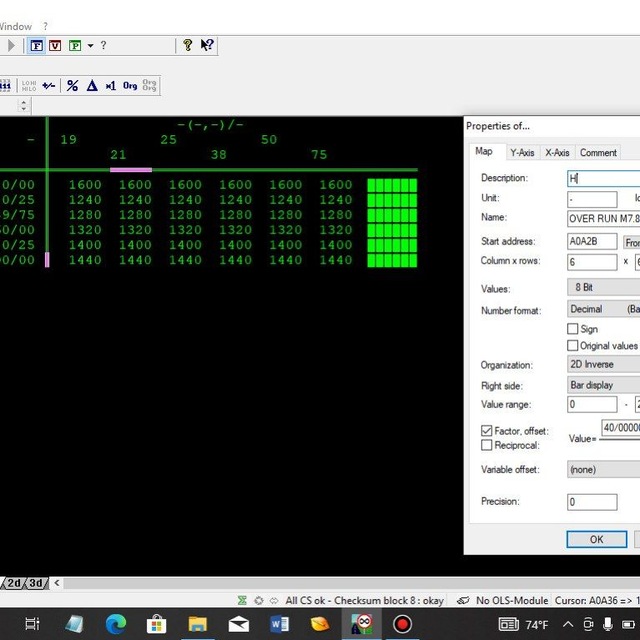Screen dimensions: 640x640
Task: Click the Name field with OVER RUN
Action: 603,219
